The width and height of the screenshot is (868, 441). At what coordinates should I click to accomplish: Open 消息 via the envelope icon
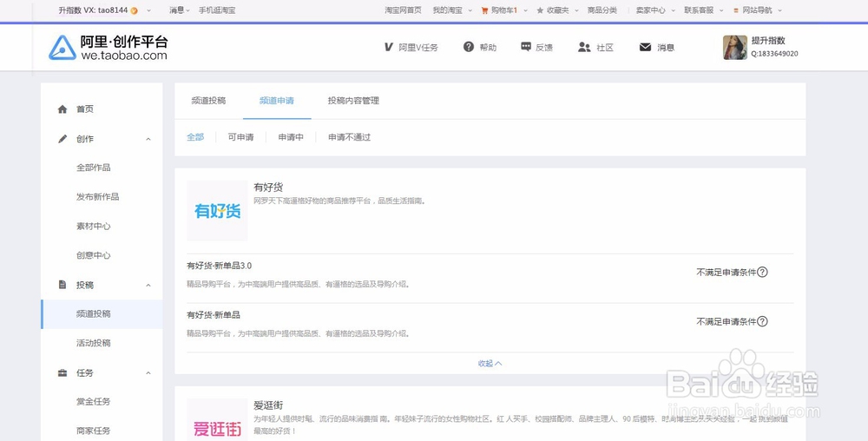coord(645,47)
